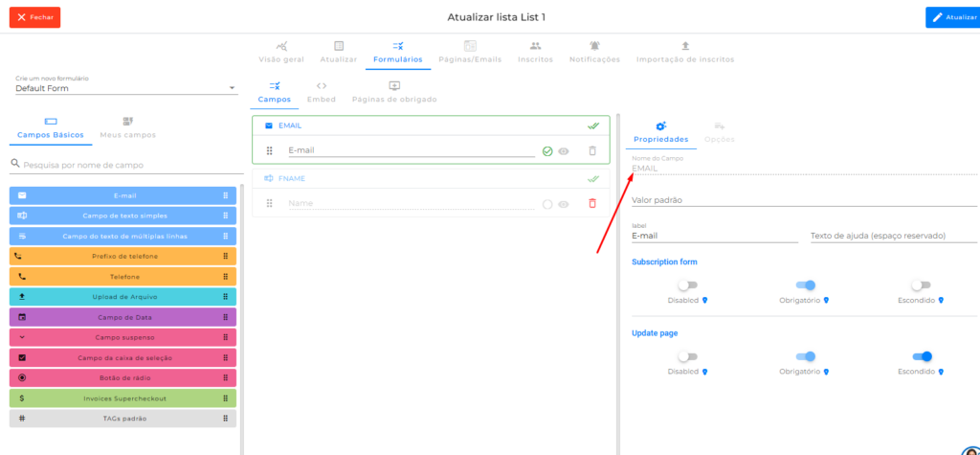
Task: Click the Fechar button
Action: coord(34,17)
